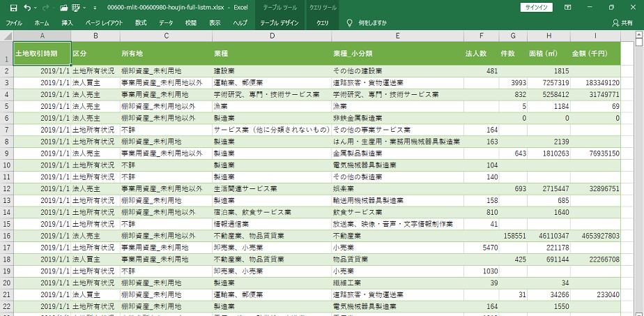The width and height of the screenshot is (644, 316).
Task: Click the 共有 share button
Action: pos(622,23)
